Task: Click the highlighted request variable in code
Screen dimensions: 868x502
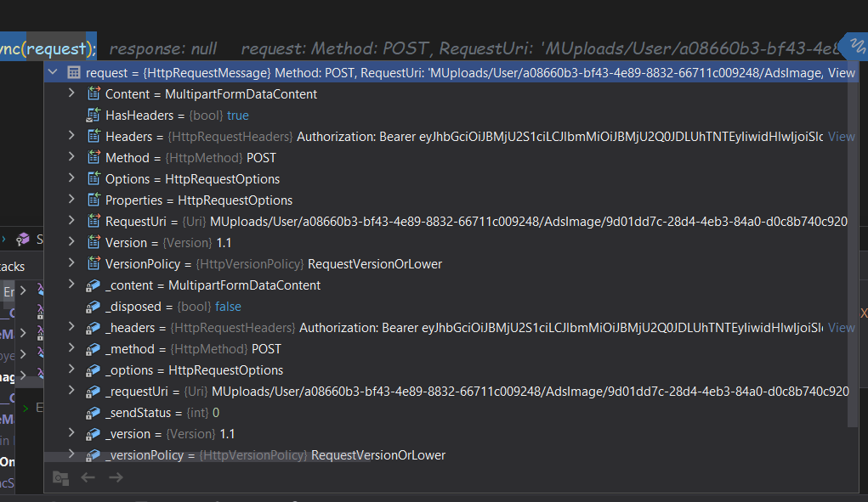Action: pos(56,48)
